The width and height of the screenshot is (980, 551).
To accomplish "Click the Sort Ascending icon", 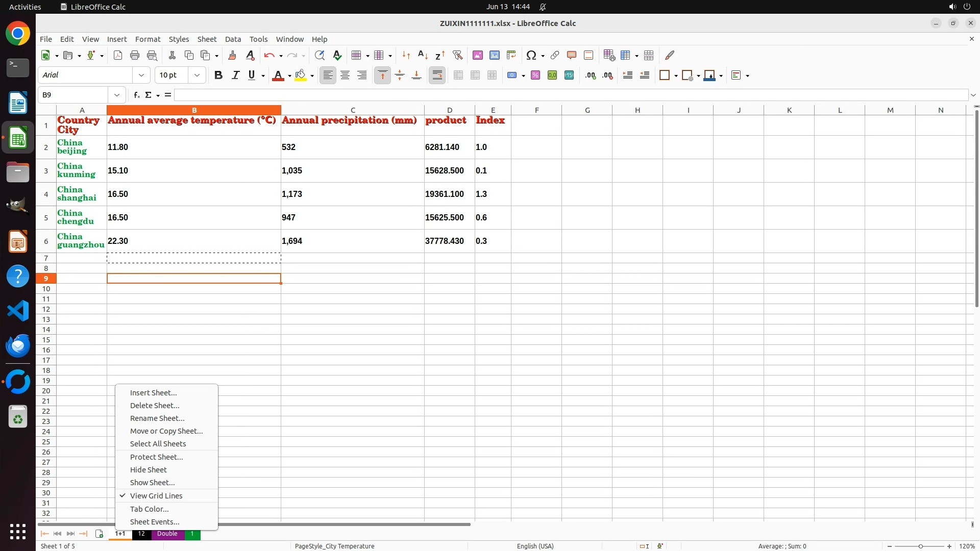I will point(423,55).
